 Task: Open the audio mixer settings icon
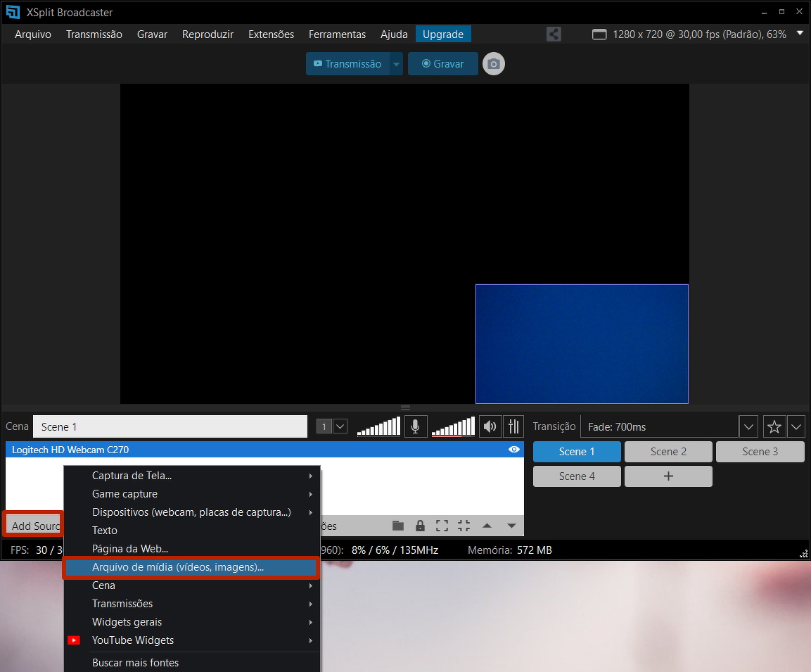click(513, 426)
